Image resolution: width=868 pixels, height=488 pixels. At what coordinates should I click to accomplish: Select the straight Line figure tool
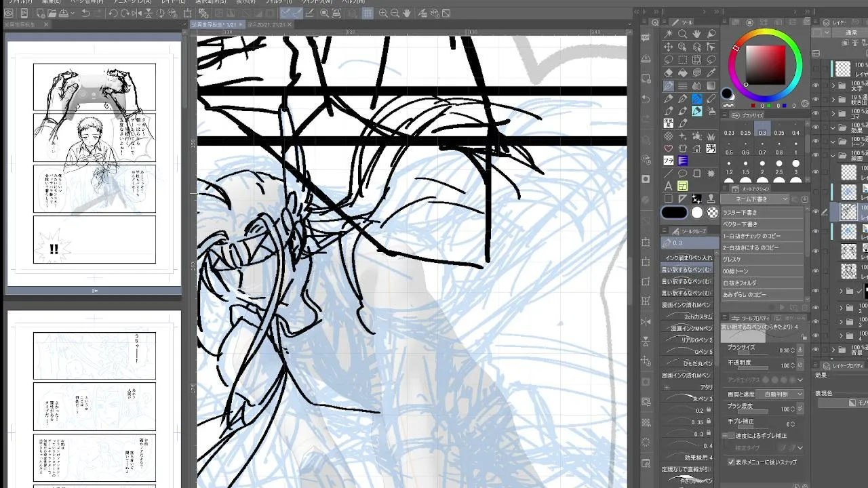[668, 174]
